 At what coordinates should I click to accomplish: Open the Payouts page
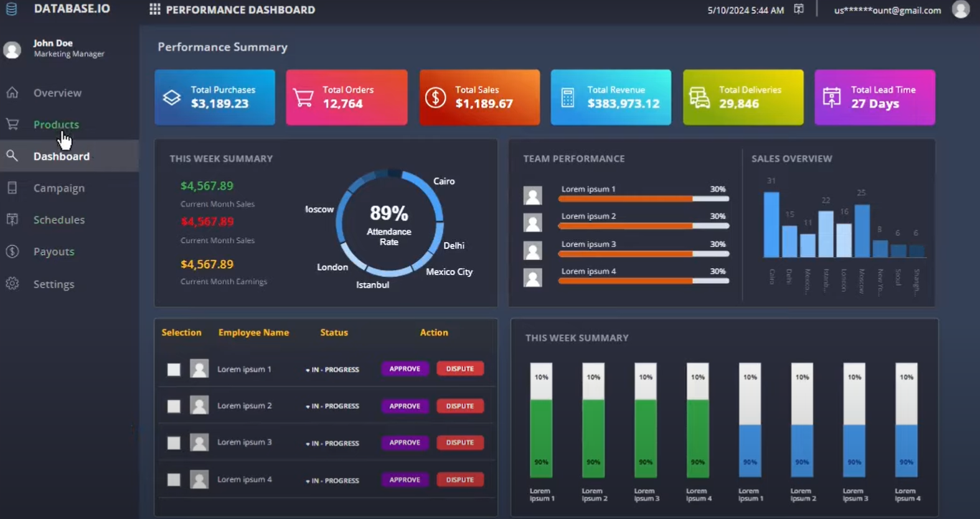(x=54, y=251)
